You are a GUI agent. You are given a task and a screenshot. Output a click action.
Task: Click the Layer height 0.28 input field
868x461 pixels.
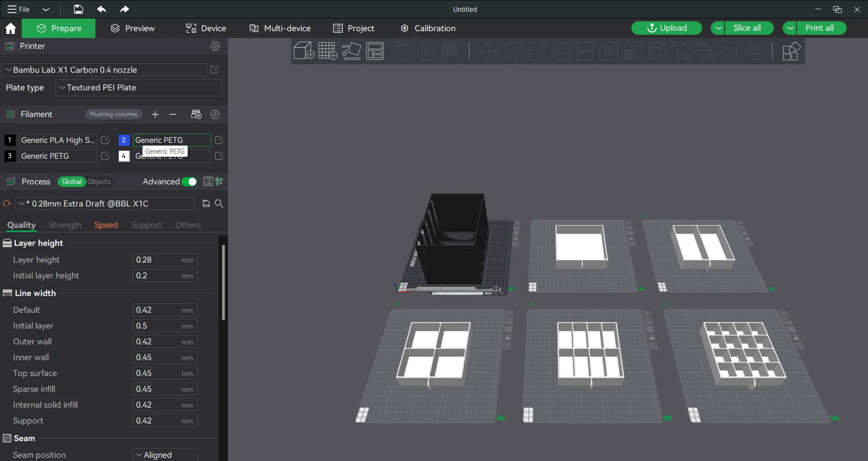point(156,260)
